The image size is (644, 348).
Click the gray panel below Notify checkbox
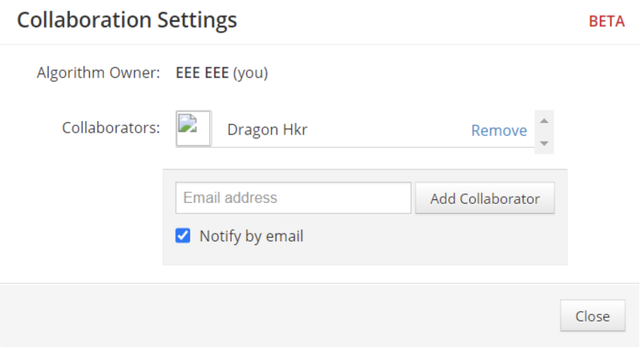click(x=365, y=255)
